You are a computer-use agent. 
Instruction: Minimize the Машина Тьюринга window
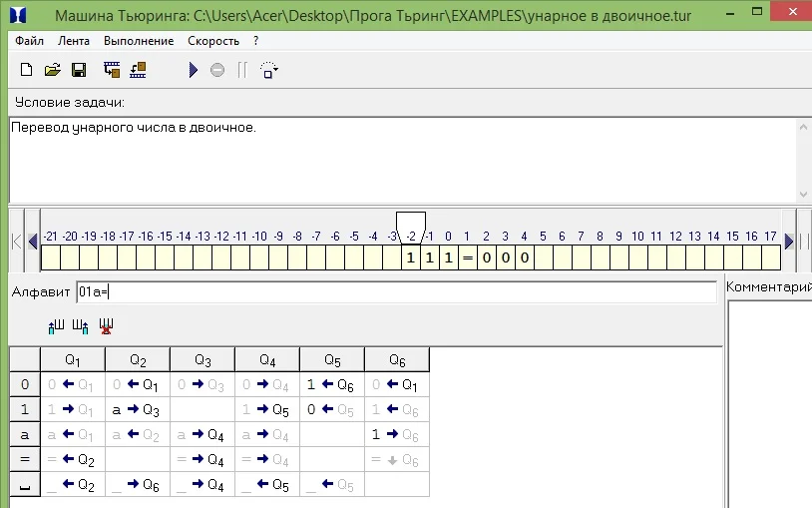730,14
